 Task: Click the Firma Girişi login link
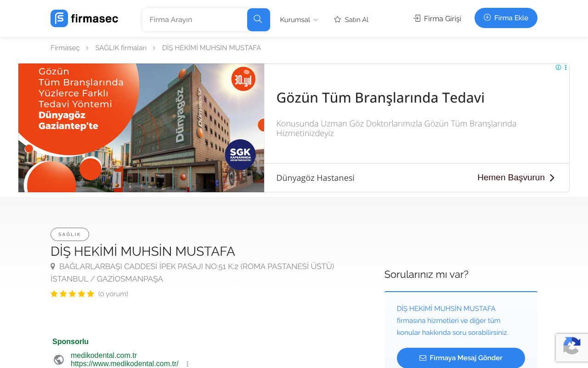point(437,18)
